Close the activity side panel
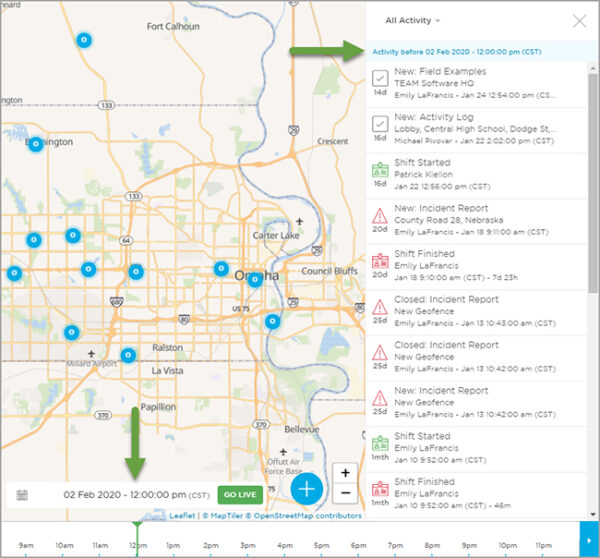This screenshot has height=558, width=600. pos(579,21)
